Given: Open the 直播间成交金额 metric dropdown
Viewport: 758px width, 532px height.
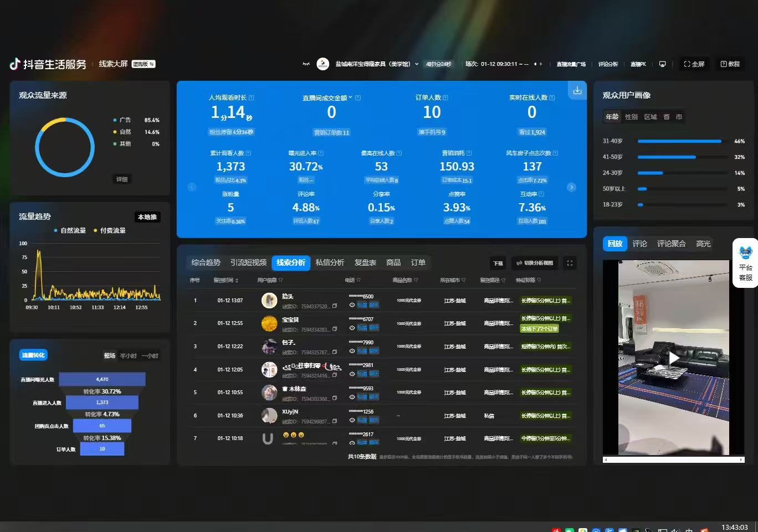Looking at the screenshot, I should tap(350, 97).
